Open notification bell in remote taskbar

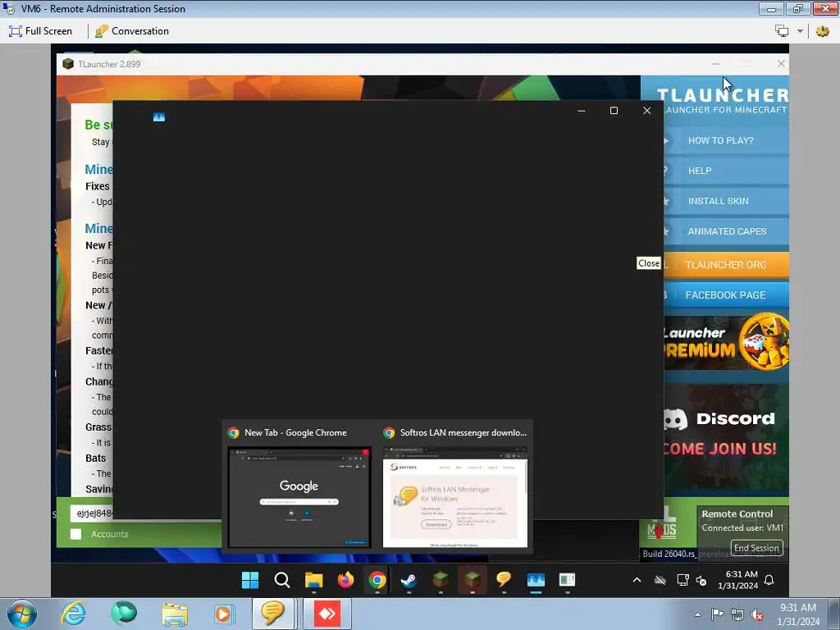(769, 580)
